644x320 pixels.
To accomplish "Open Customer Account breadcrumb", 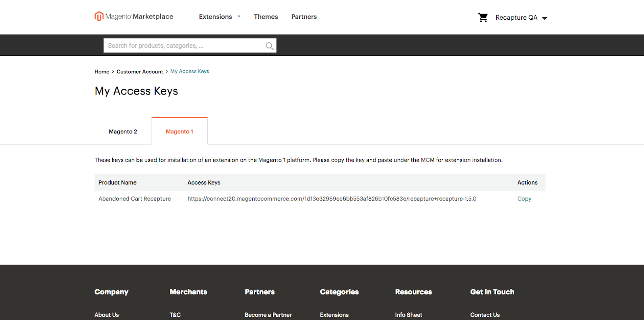I will (140, 72).
